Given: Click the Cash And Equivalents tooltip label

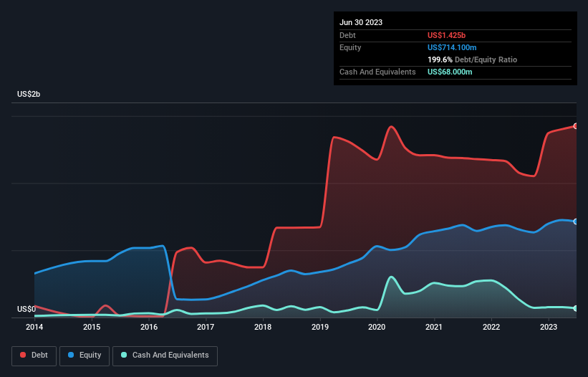Looking at the screenshot, I should 377,72.
